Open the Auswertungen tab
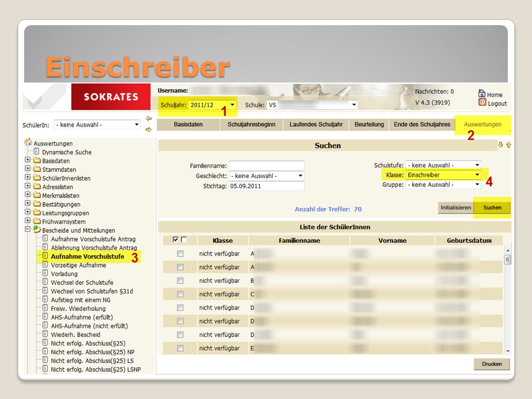532x399 pixels. [482, 124]
